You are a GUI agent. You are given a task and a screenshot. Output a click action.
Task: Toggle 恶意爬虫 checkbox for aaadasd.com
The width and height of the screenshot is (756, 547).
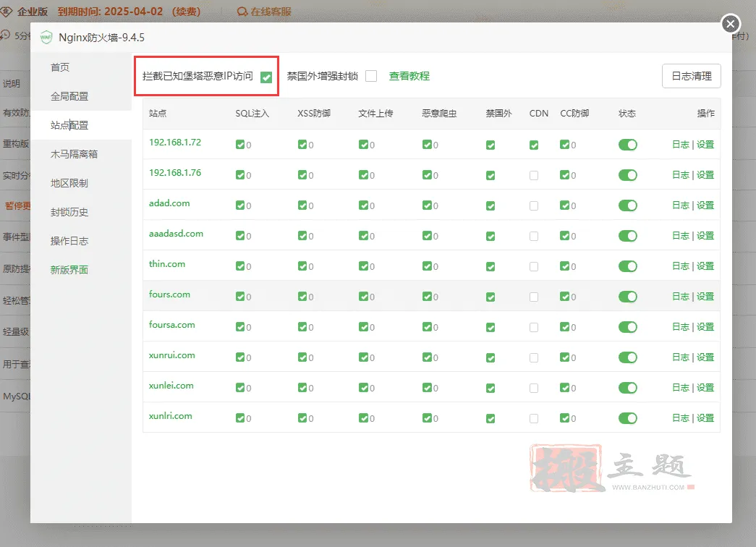click(427, 235)
